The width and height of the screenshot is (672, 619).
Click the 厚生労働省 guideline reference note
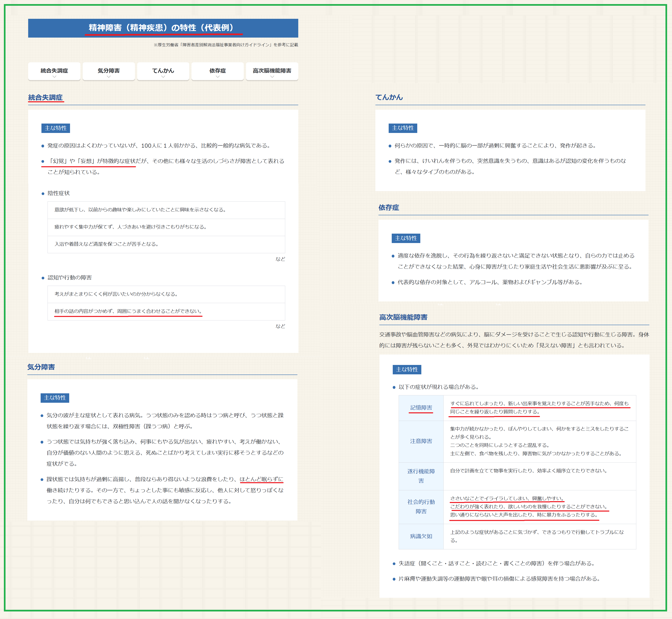(x=226, y=45)
